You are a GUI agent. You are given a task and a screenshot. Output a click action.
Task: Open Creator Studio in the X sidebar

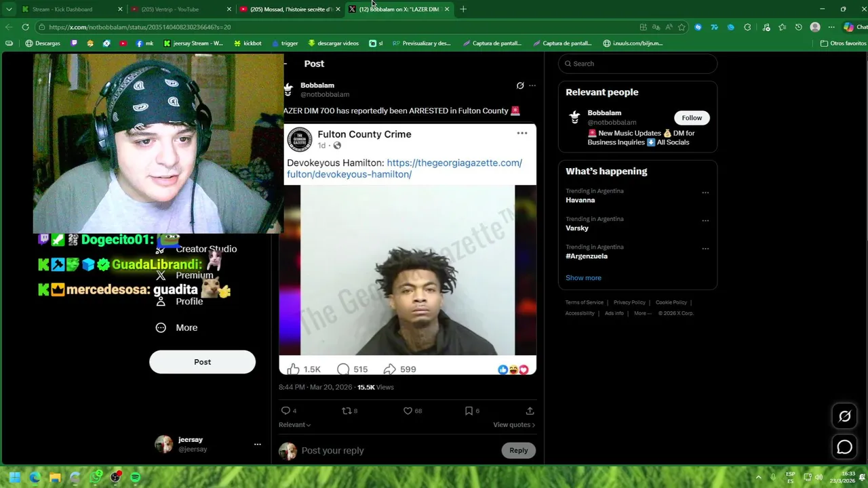[x=197, y=249]
